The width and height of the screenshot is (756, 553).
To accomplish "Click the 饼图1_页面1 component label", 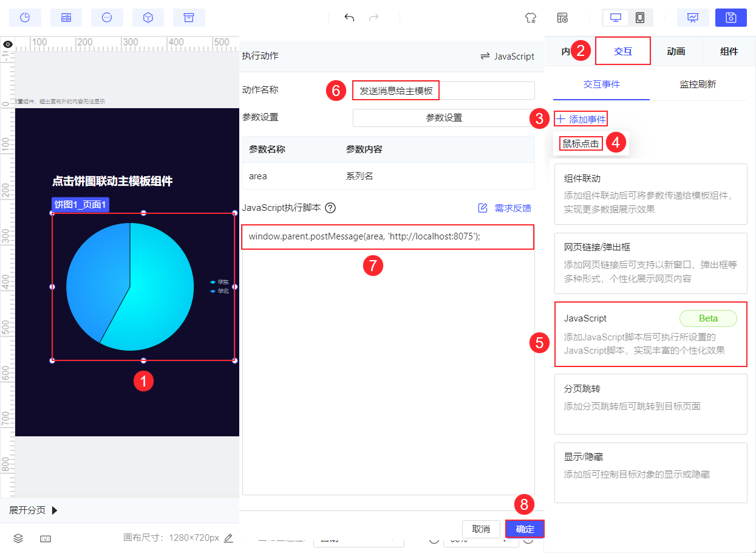I will coord(81,205).
